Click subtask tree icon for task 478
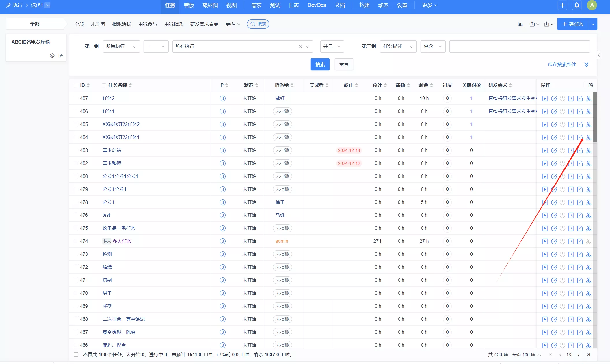 (588, 202)
